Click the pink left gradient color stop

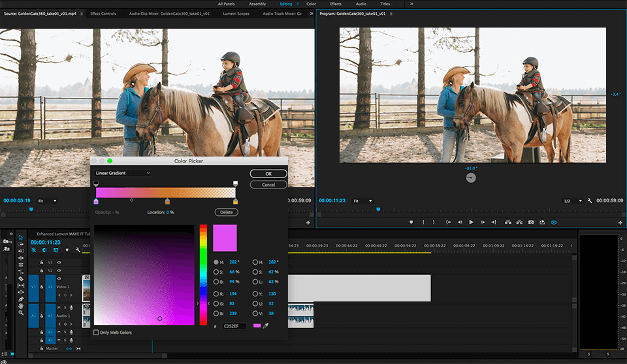96,202
